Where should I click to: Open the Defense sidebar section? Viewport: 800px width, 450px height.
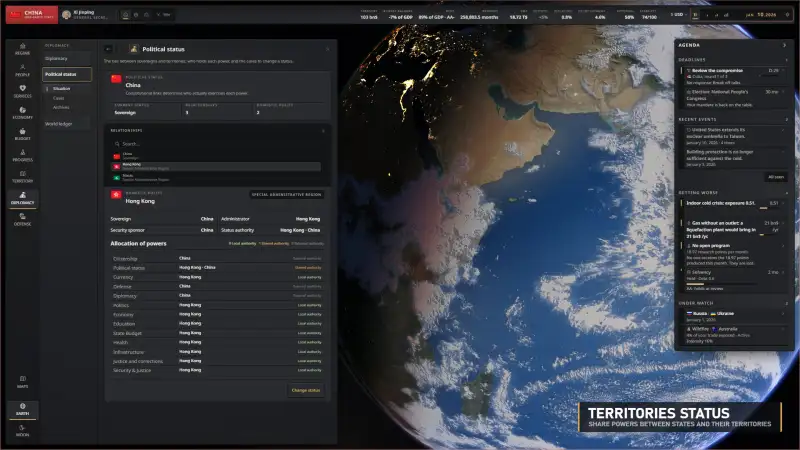click(22, 220)
